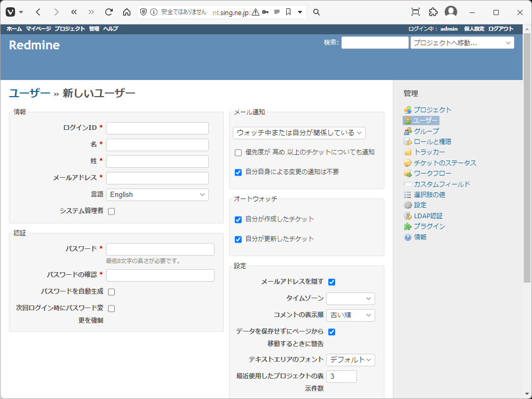Click the Redmine 検索 search box
The image size is (532, 399).
pos(375,43)
